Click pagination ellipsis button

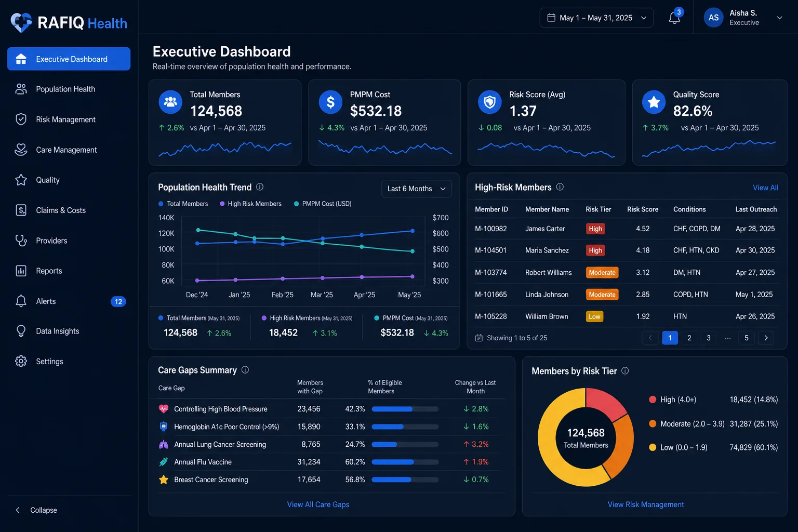tap(727, 338)
